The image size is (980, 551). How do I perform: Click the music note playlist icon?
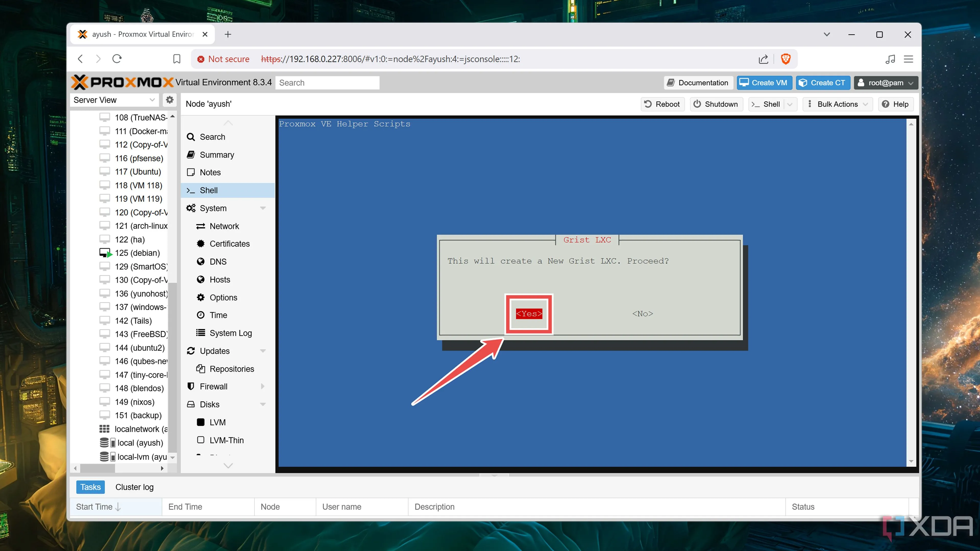890,59
